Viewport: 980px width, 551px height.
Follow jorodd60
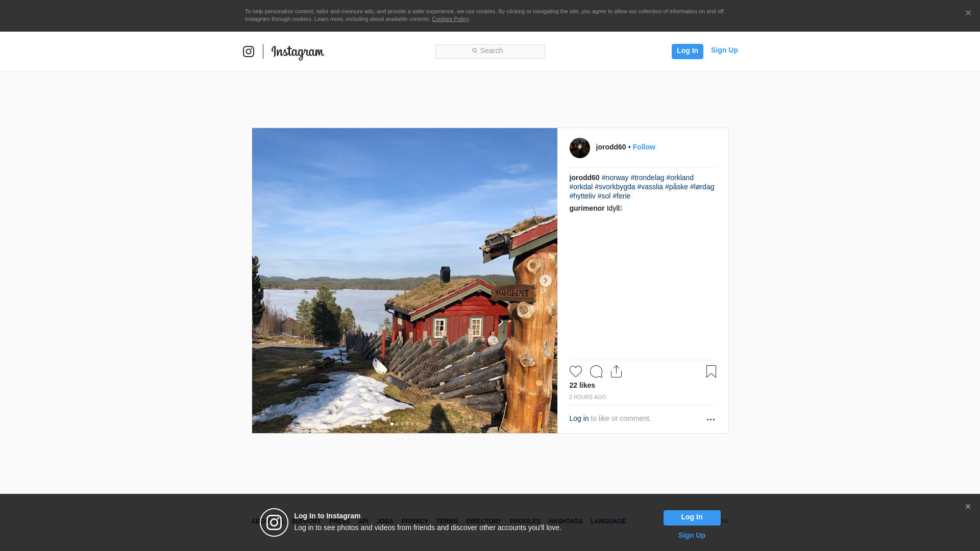pyautogui.click(x=644, y=147)
